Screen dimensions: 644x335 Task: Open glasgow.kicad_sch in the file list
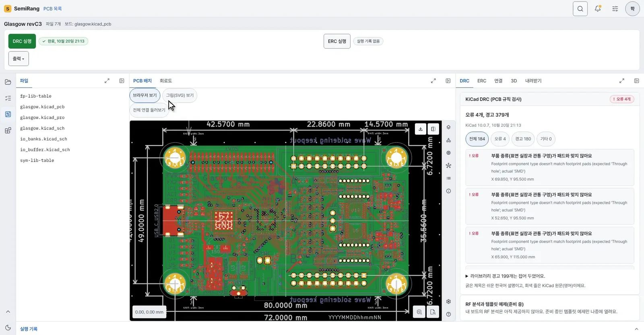click(42, 128)
